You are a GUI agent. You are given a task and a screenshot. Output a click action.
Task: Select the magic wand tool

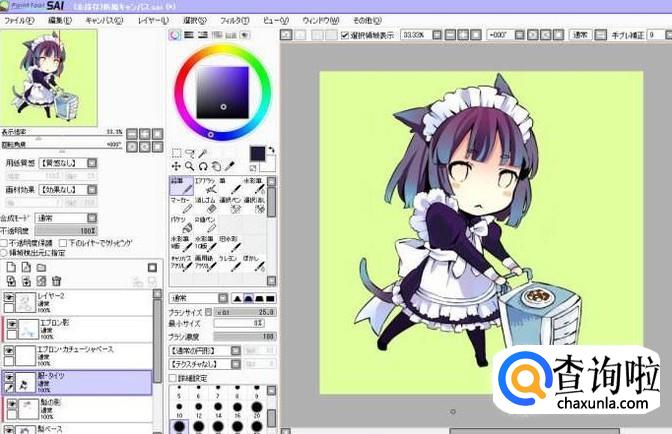(x=203, y=153)
